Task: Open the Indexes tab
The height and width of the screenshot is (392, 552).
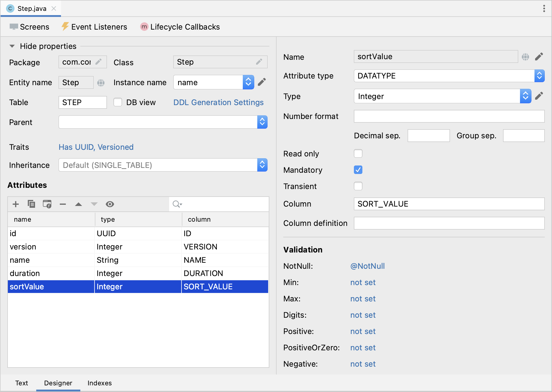Action: pos(99,383)
